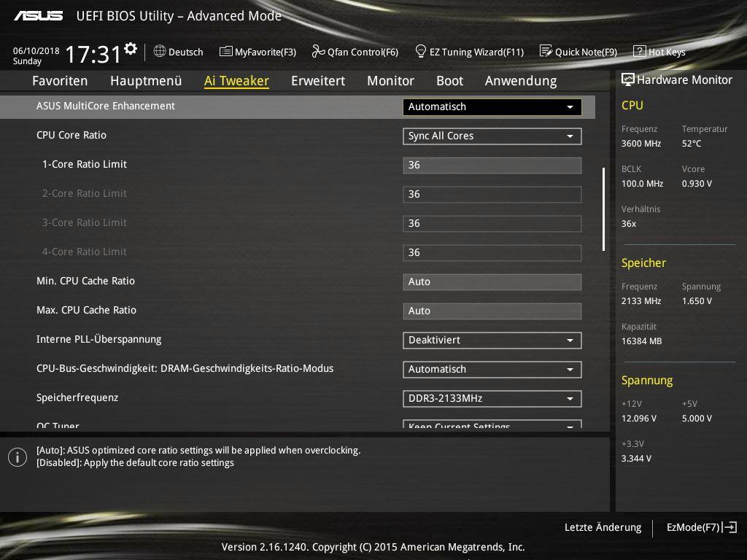Click the 100.0 MHz BCLK value
This screenshot has width=747, height=560.
point(642,183)
